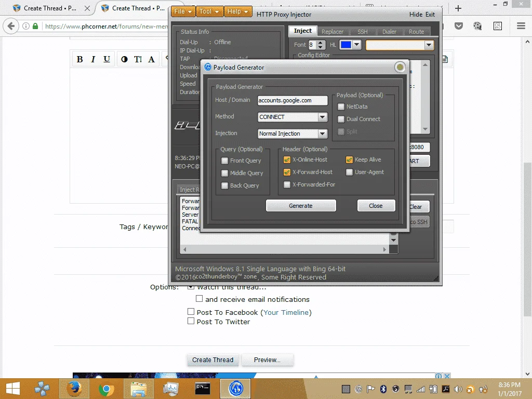Click the Bluetooth tray icon
This screenshot has width=532, height=399.
pos(383,389)
